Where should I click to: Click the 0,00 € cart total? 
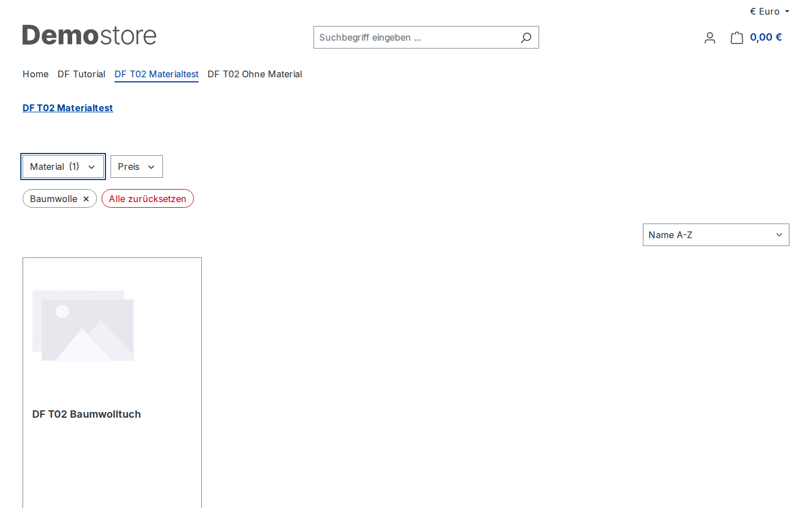(x=766, y=37)
